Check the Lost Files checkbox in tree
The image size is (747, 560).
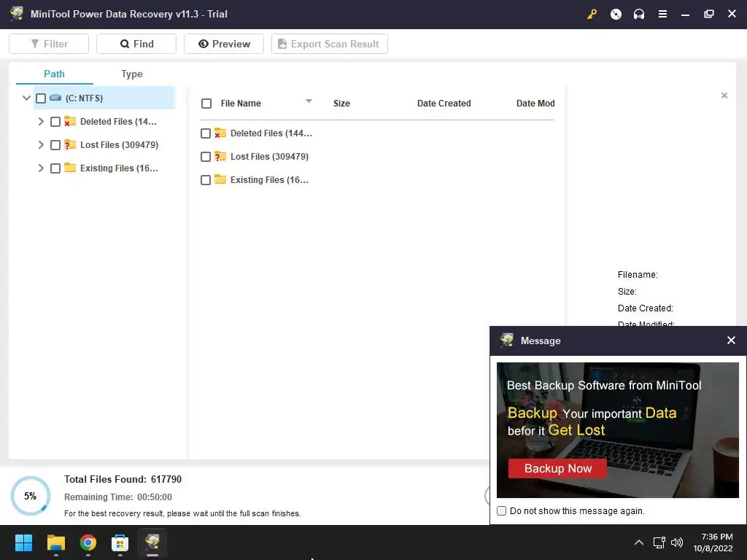click(55, 145)
